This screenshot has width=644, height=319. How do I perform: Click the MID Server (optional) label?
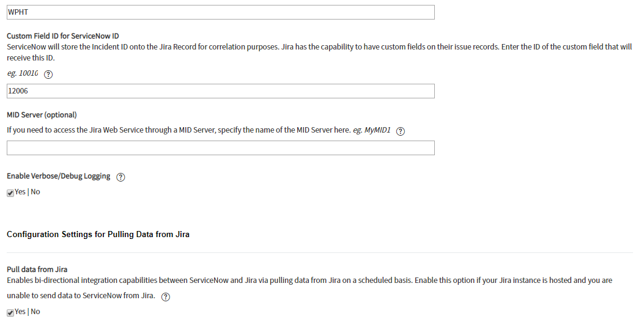(x=42, y=115)
